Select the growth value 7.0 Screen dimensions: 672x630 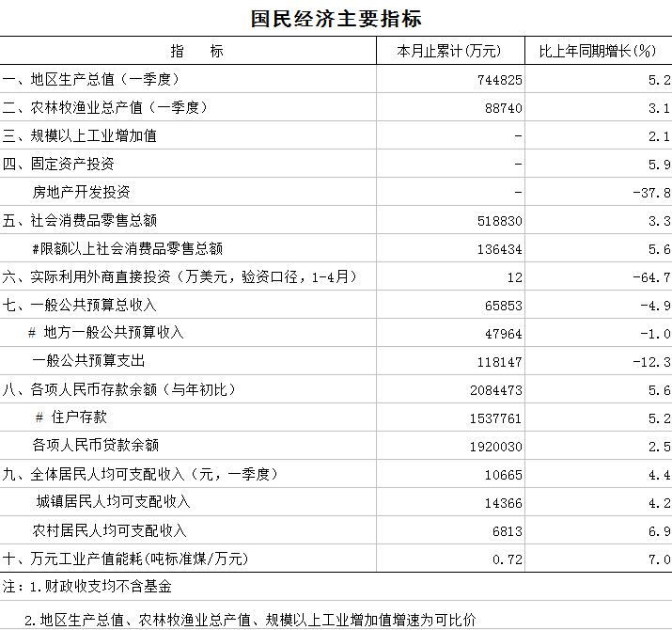[x=659, y=560]
